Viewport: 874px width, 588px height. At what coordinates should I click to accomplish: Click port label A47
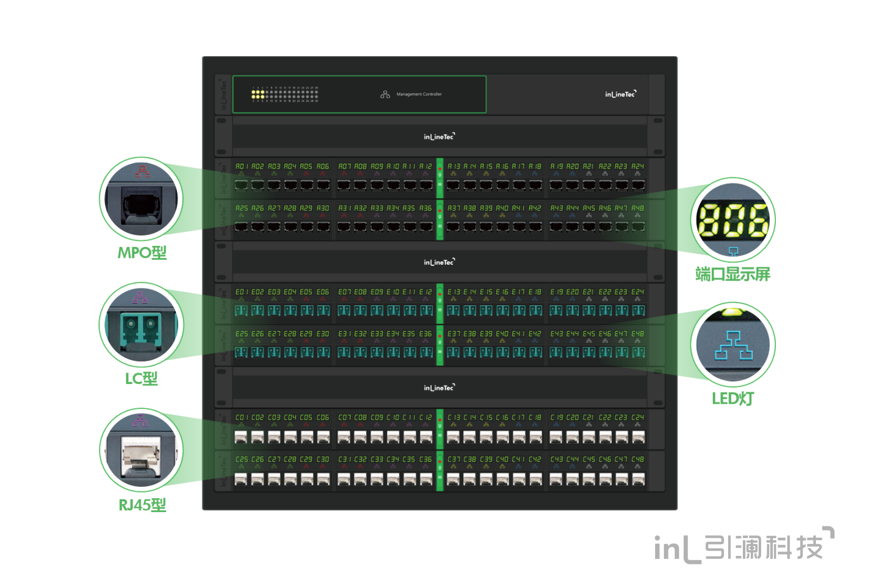pos(621,208)
